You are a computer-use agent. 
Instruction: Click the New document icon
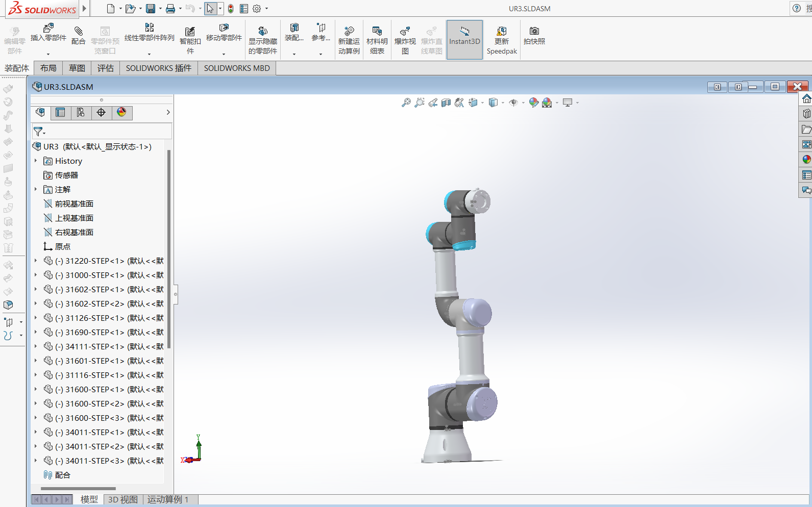pyautogui.click(x=111, y=9)
